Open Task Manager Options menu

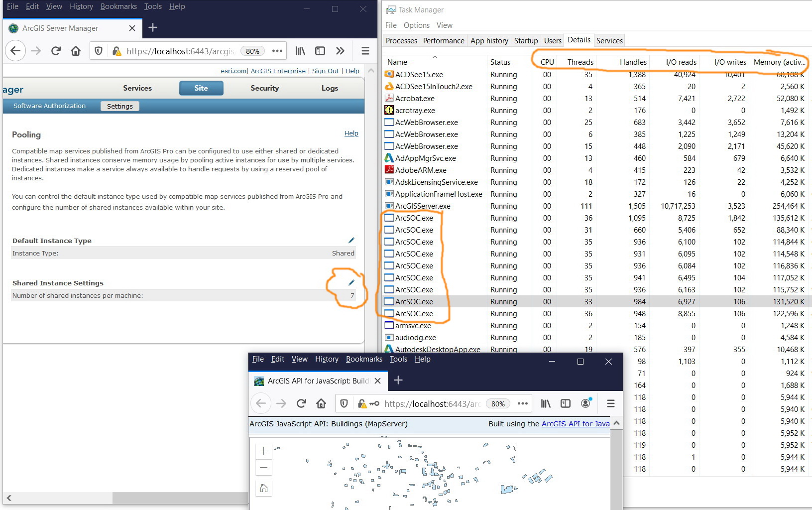[x=417, y=25]
